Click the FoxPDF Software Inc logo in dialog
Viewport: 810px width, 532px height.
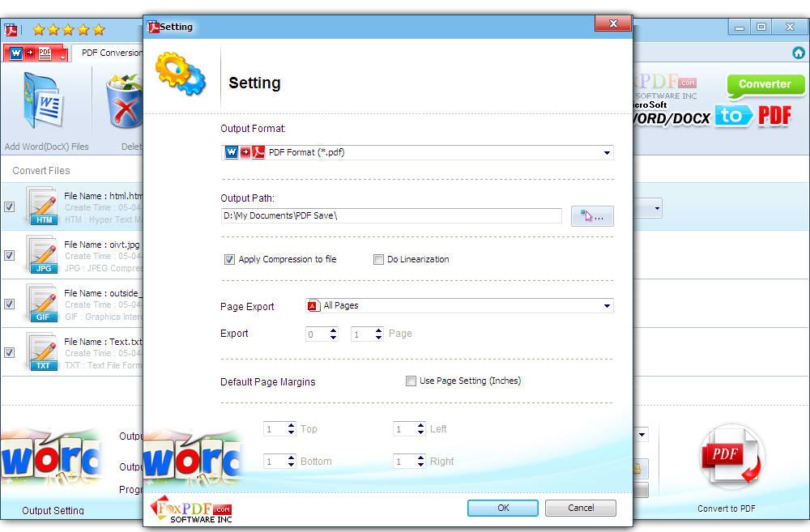pyautogui.click(x=192, y=510)
